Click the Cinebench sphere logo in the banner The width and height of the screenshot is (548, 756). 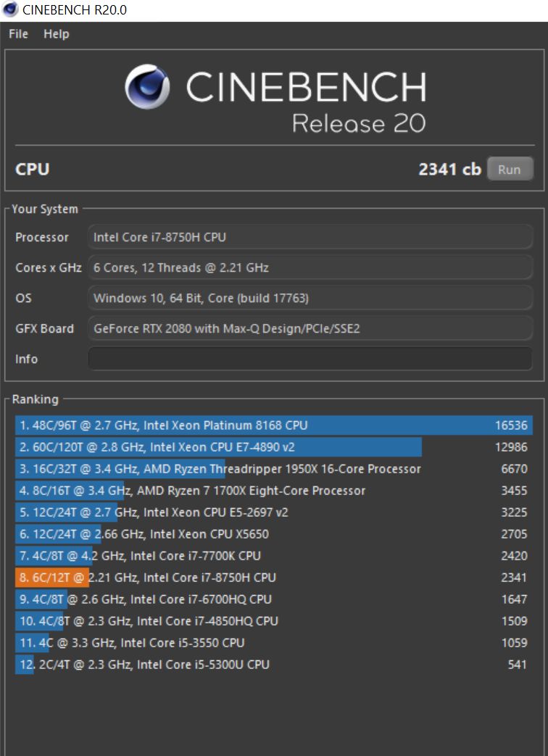pos(147,87)
